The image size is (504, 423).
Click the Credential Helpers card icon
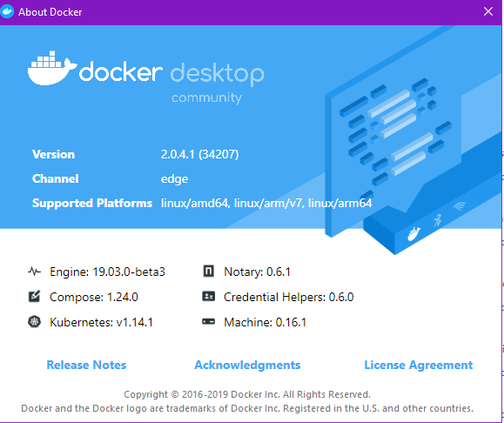click(x=209, y=296)
